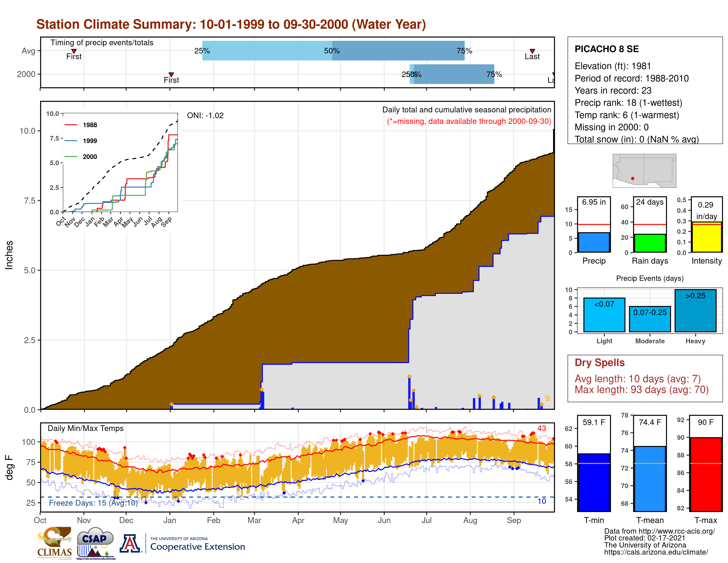Image resolution: width=728 pixels, height=563 pixels.
Task: Click the red station dot on map
Action: [633, 178]
